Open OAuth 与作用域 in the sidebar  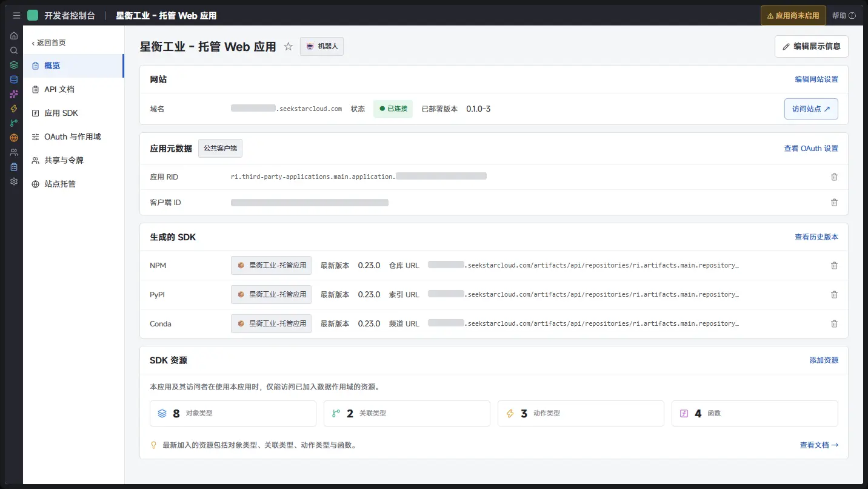coord(73,137)
